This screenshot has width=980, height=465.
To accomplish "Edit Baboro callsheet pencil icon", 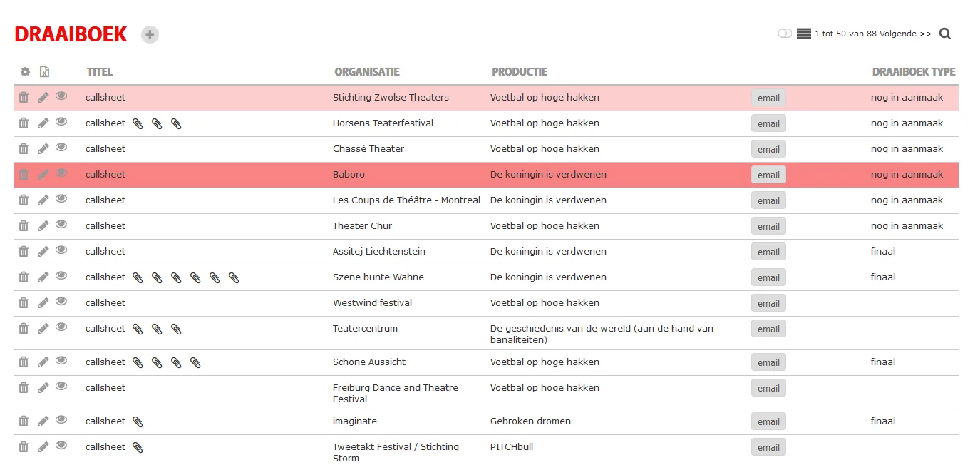I will (x=43, y=175).
